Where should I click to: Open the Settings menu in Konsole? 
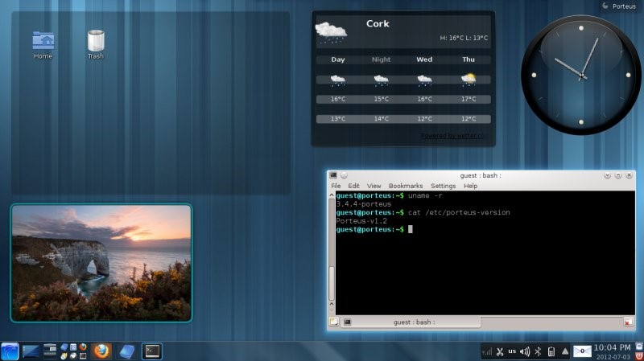443,186
